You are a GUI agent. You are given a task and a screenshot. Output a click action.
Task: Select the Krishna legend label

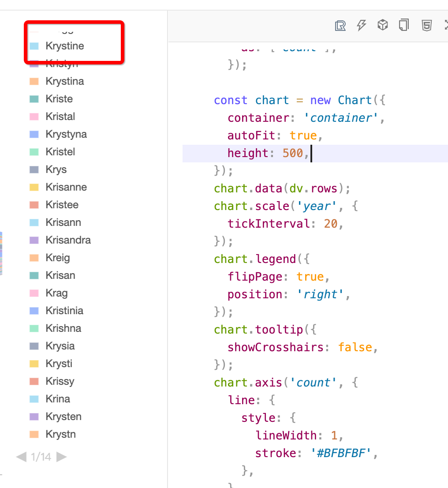coord(63,328)
